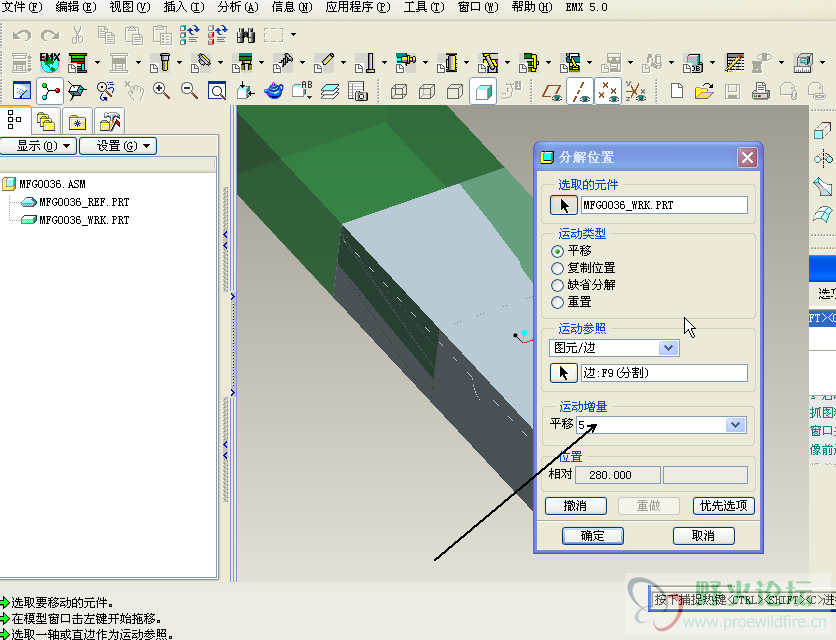Click the blue teapot render icon

point(274,91)
